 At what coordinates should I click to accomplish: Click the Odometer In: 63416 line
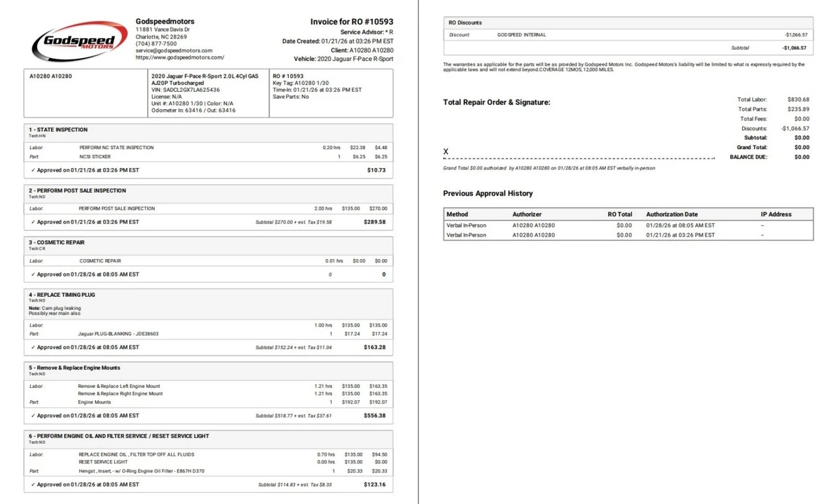tap(193, 111)
